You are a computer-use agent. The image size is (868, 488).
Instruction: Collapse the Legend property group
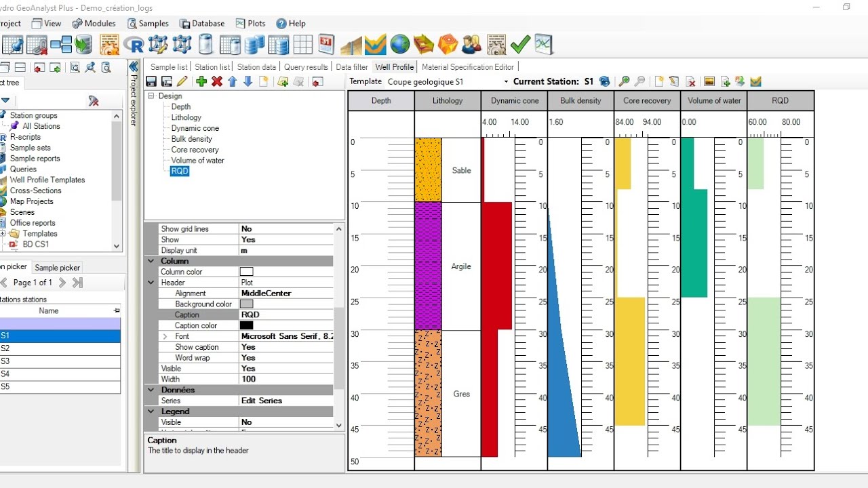[151, 411]
